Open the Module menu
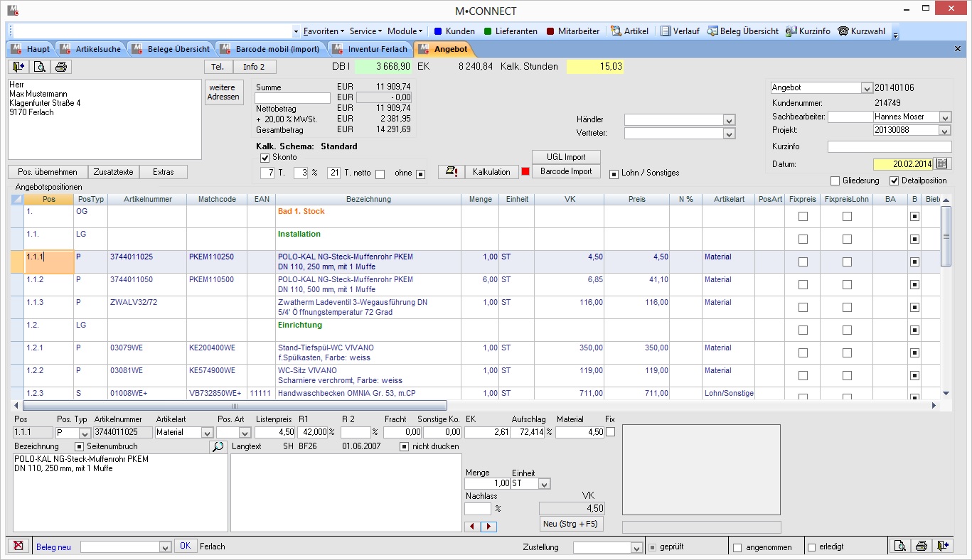This screenshot has height=560, width=972. click(x=405, y=31)
